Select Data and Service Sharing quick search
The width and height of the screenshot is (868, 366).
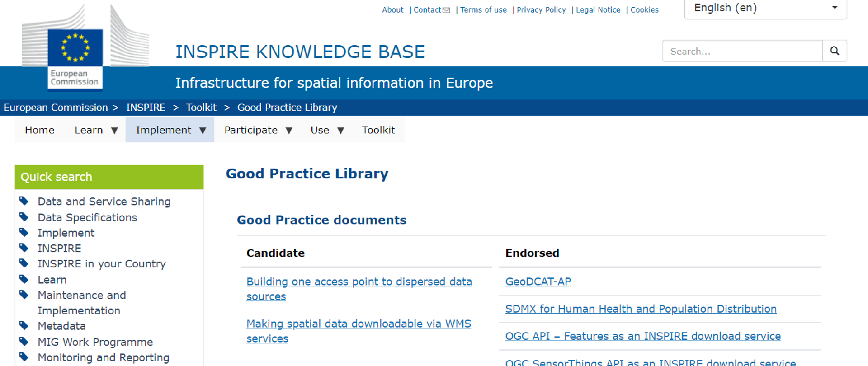104,202
